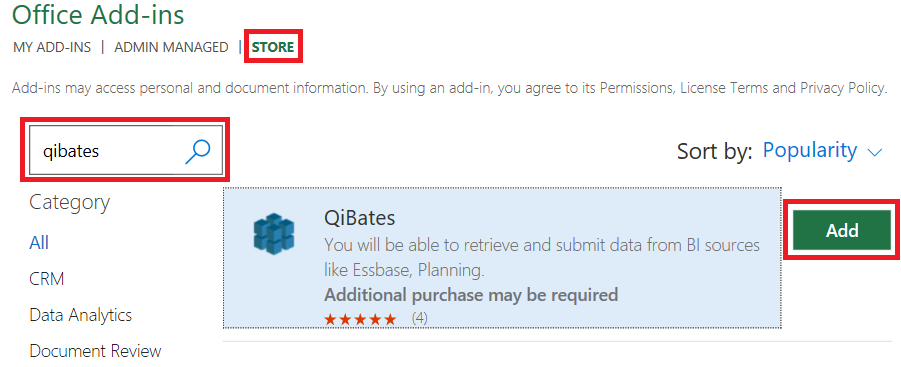Focus the search box containing qibates
Screen dimensions: 901x367
point(125,150)
